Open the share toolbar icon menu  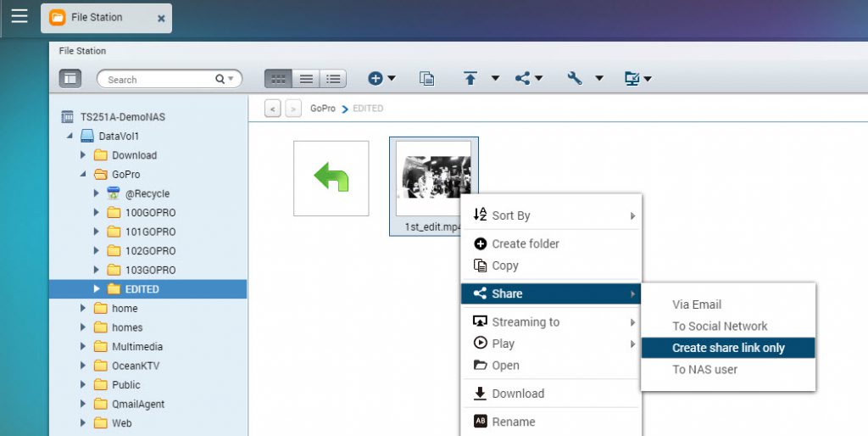pos(528,79)
